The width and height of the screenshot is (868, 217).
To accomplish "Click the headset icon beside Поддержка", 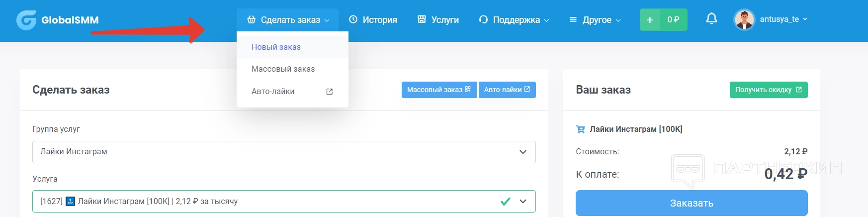I will 483,20.
